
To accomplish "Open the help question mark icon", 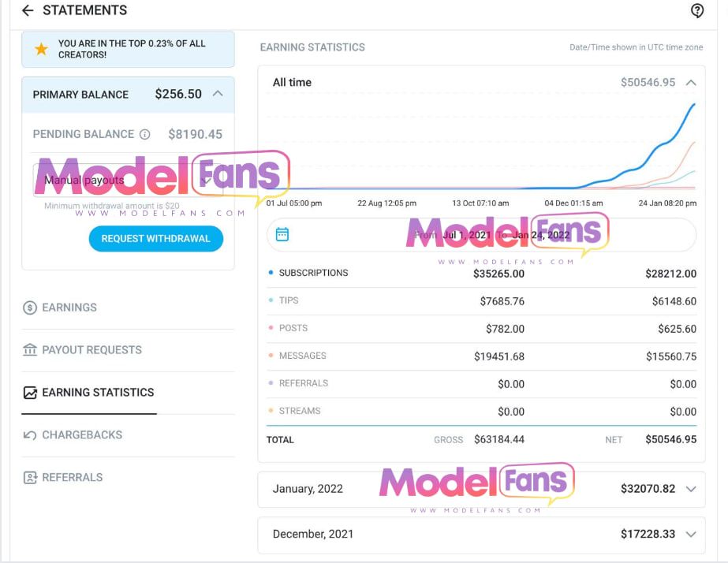I will (x=697, y=11).
